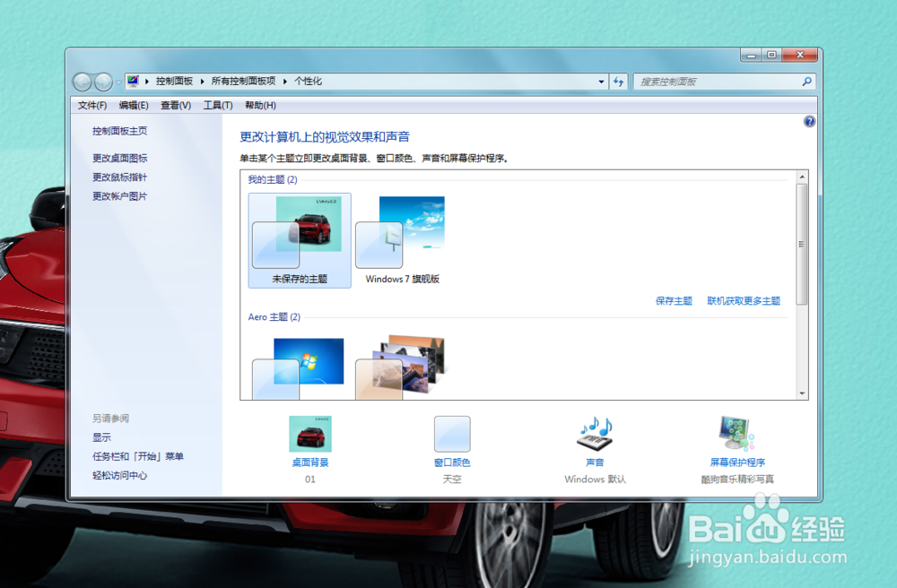
Task: Click the 桌面背景 link text
Action: 310,463
